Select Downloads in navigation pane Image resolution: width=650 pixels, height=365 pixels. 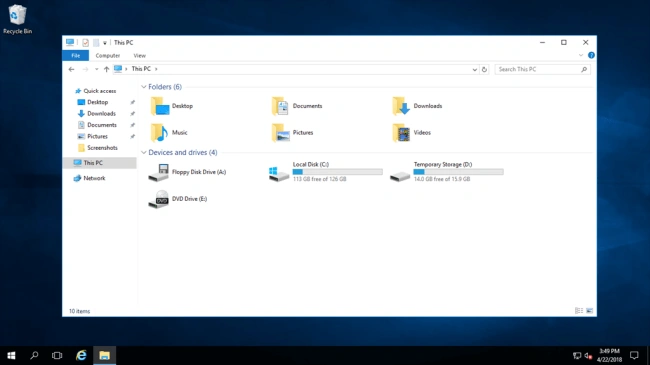[101, 114]
